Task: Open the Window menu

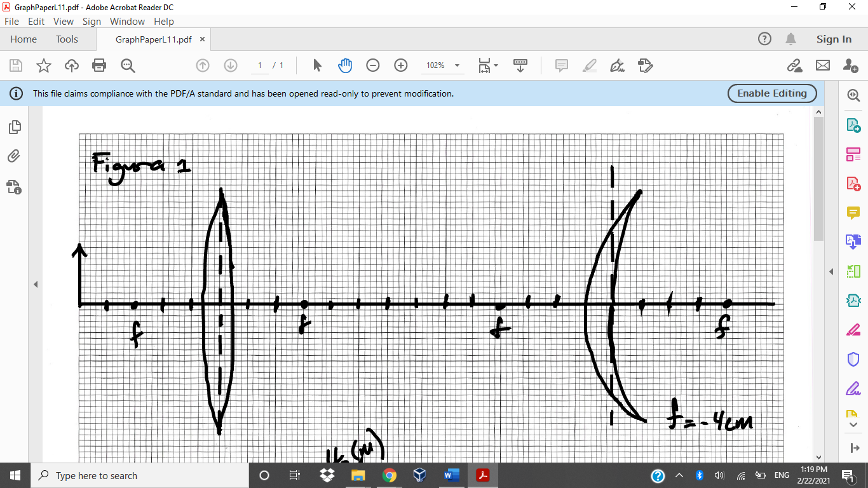Action: [x=127, y=21]
